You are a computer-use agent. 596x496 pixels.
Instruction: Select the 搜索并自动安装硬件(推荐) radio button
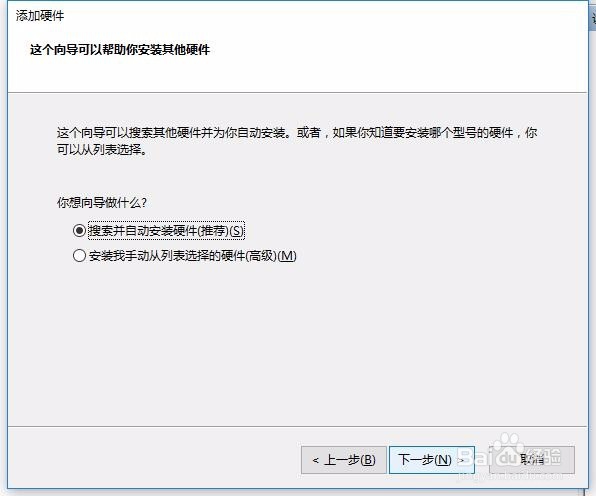[x=79, y=230]
